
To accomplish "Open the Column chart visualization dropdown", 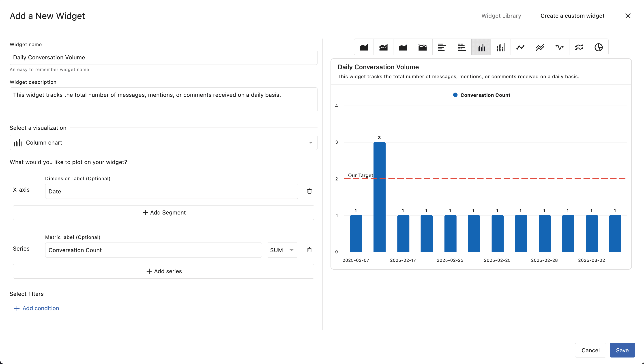I will coord(163,143).
